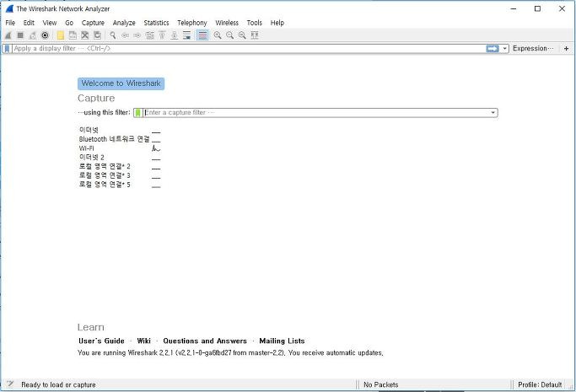576x392 pixels.
Task: Click the Welcome to Wireshark banner
Action: [121, 83]
